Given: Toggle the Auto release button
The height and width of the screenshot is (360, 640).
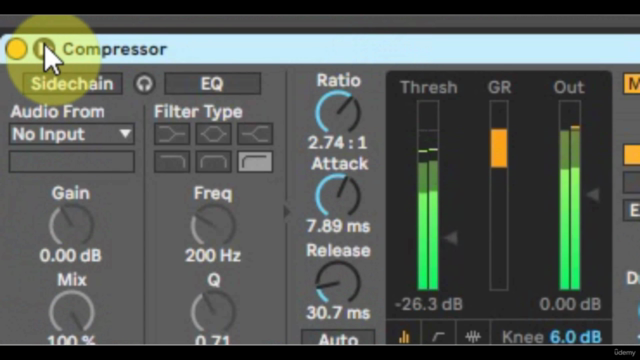Looking at the screenshot, I should (x=338, y=338).
